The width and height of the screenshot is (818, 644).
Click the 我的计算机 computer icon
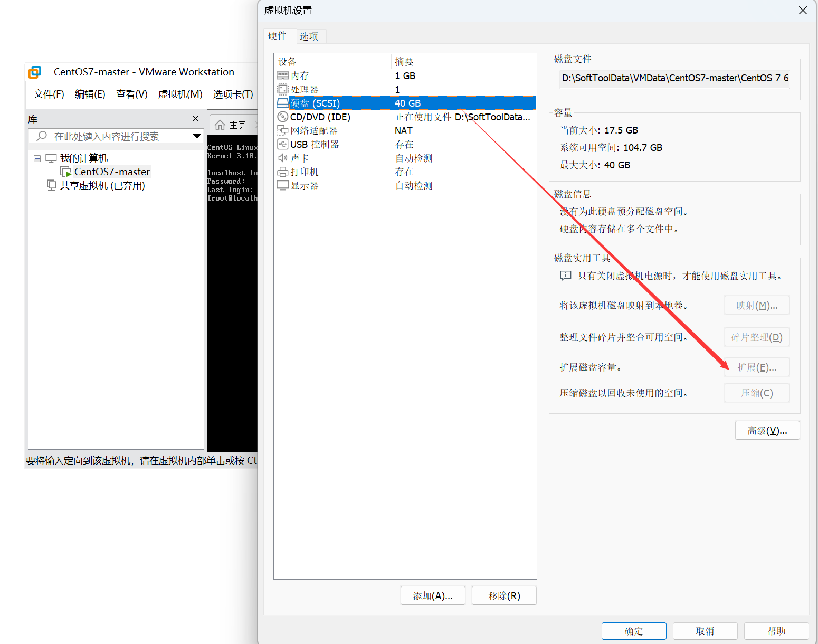pos(51,158)
